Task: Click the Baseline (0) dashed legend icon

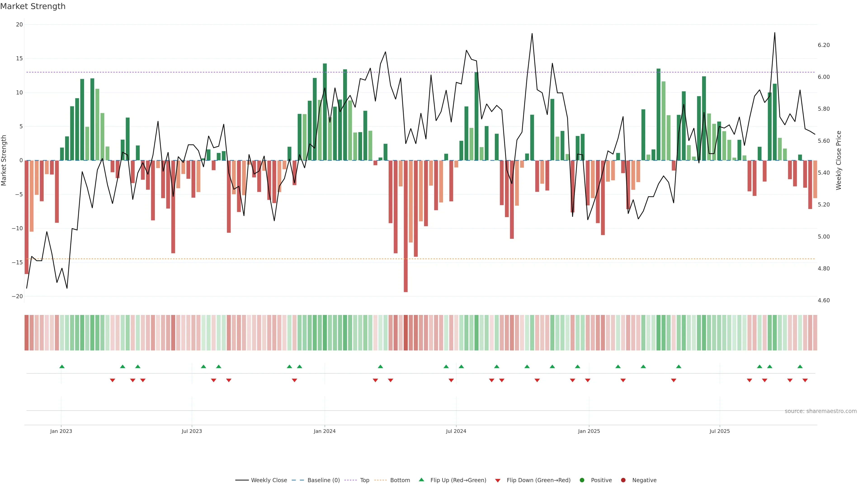Action: (x=297, y=480)
